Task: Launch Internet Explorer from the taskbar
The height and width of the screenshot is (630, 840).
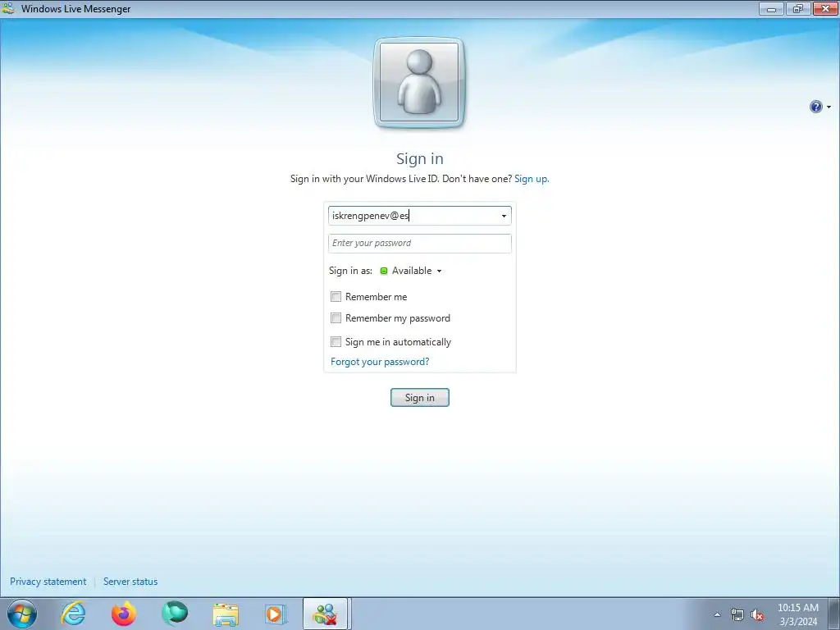Action: click(x=73, y=614)
